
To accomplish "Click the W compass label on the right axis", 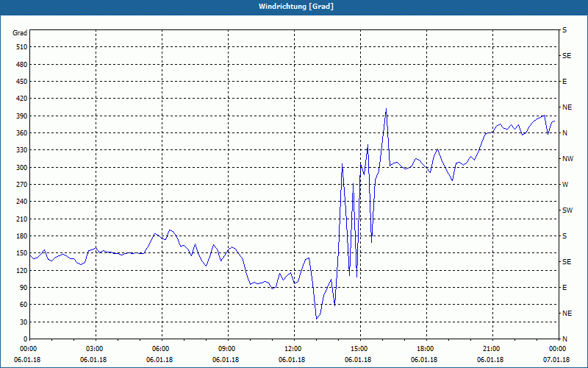I will [565, 185].
